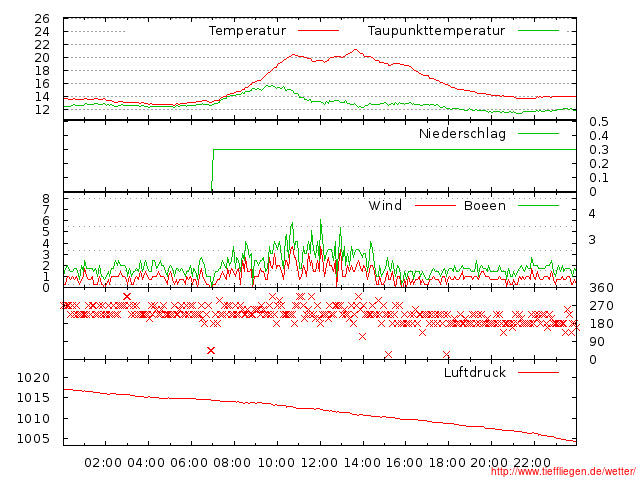Click the green Boeen legend line
This screenshot has width=640, height=480.
538,205
